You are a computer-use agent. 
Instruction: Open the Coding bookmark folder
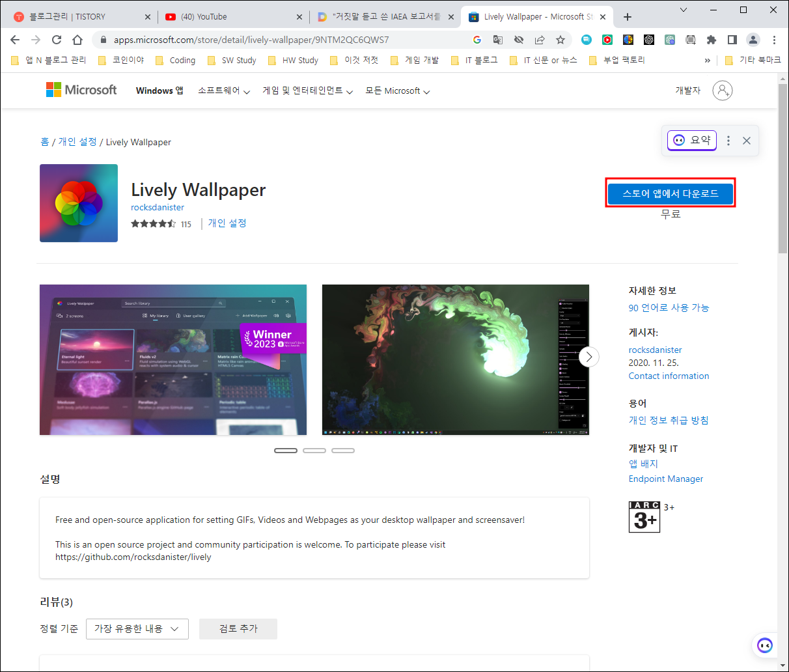click(175, 60)
